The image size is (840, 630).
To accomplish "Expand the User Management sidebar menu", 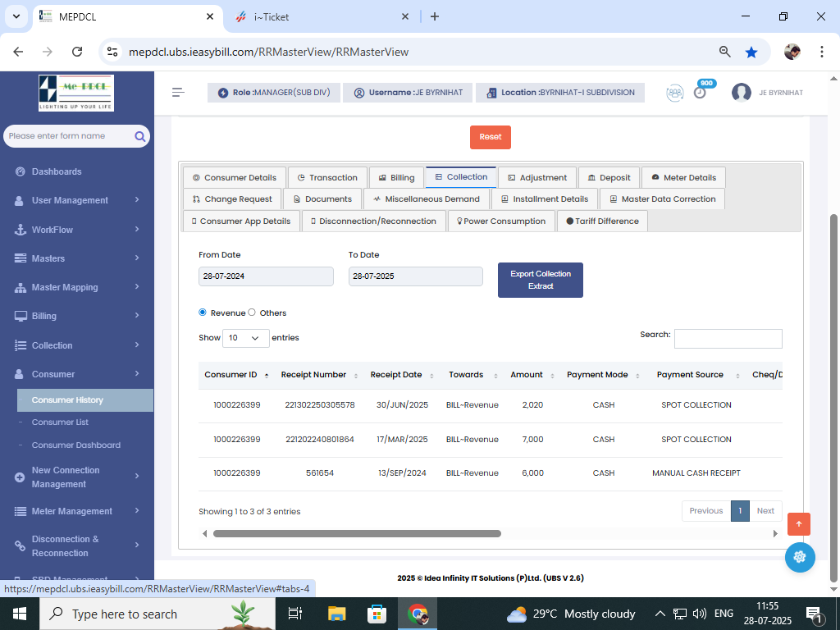I will click(77, 200).
